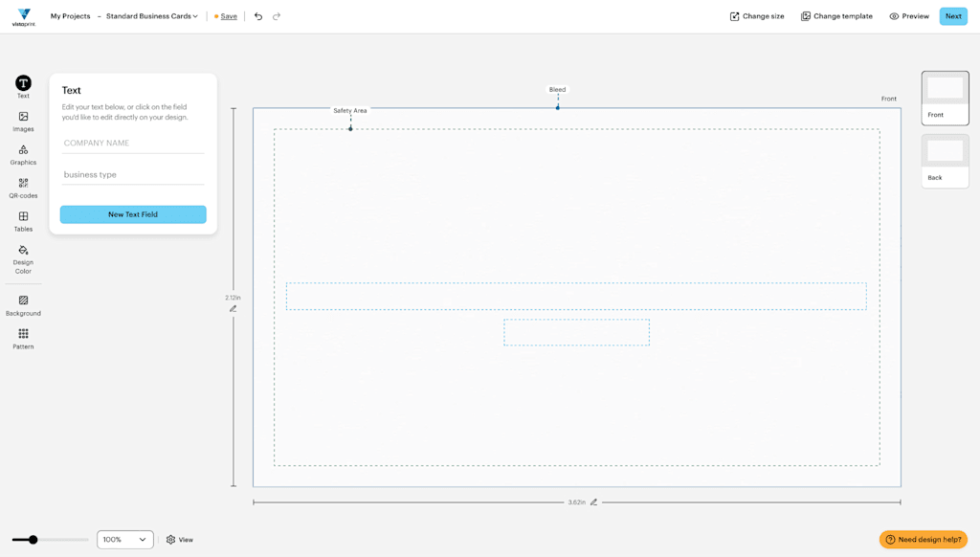The width and height of the screenshot is (980, 557).
Task: Open the zoom level dropdown
Action: [x=124, y=539]
